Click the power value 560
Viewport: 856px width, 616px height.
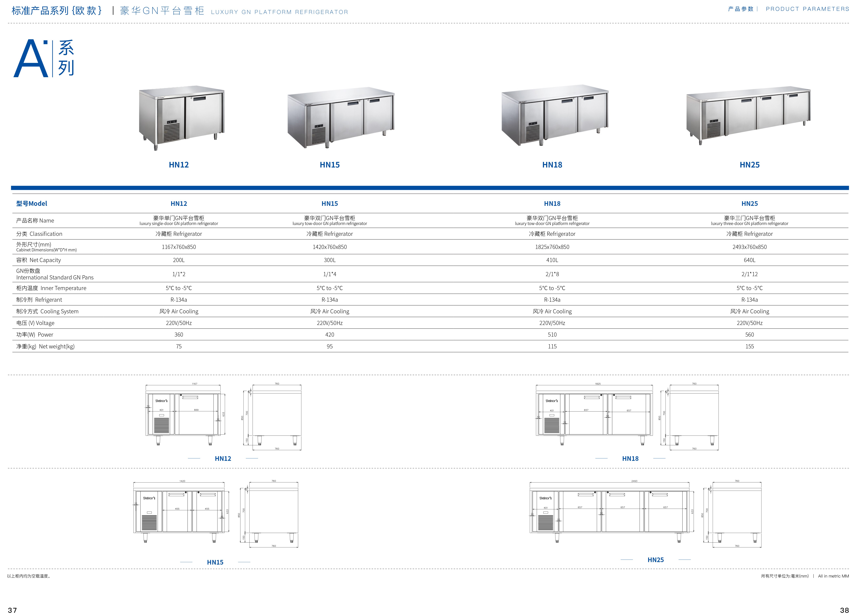pos(749,335)
